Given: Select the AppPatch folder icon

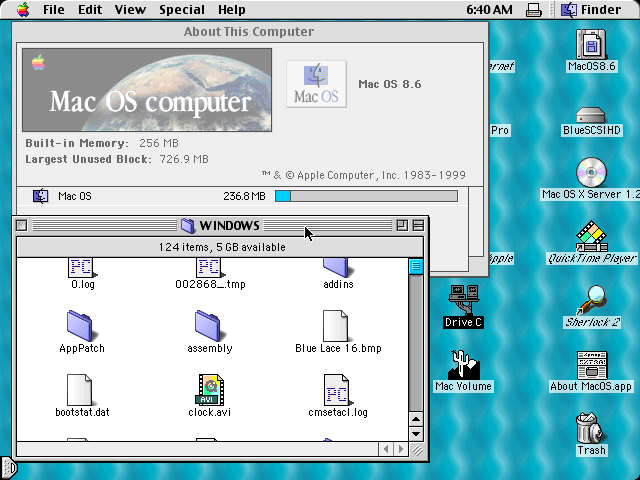Looking at the screenshot, I should (80, 326).
